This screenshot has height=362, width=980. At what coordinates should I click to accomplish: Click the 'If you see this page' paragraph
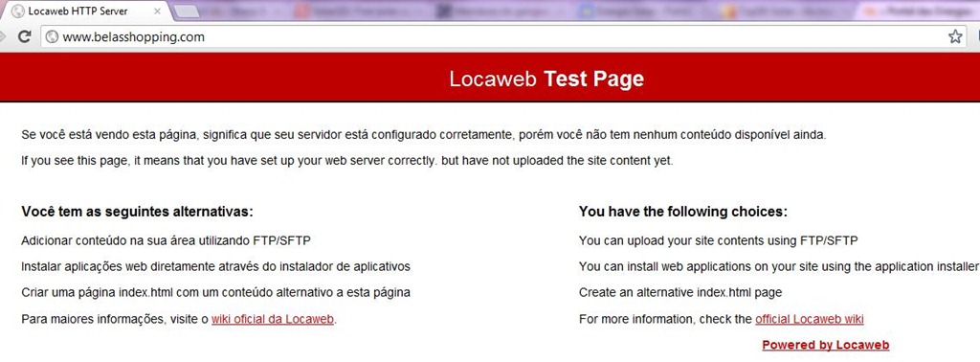(x=346, y=160)
